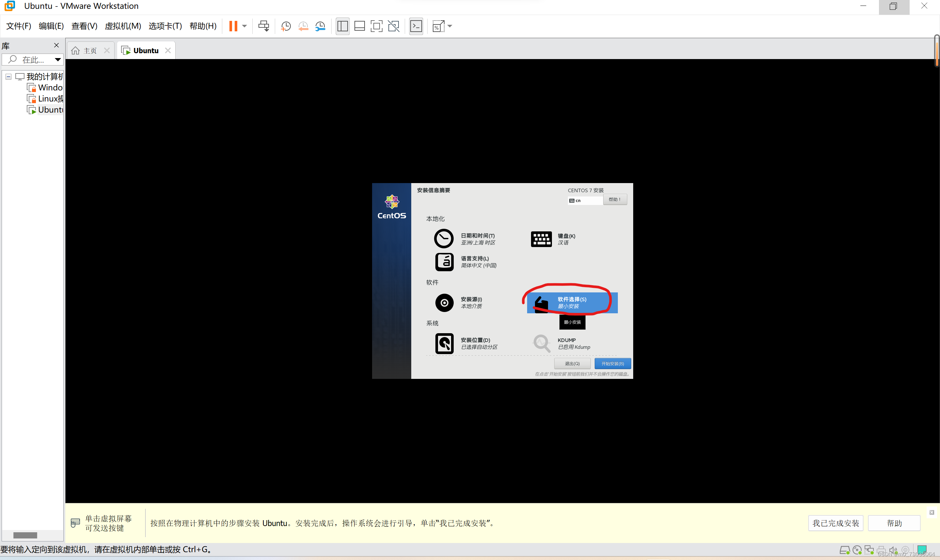Toggle the thumbnail bar view button
Screen dimensions: 940x560
pyautogui.click(x=359, y=26)
